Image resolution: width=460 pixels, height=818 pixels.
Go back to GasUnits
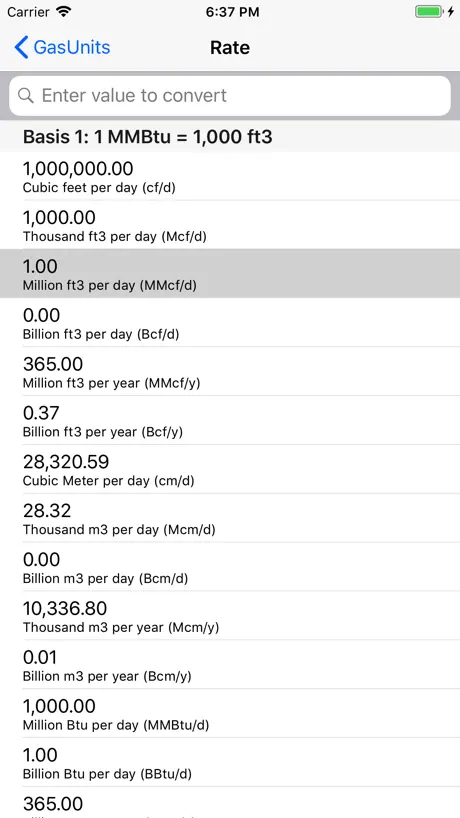62,47
